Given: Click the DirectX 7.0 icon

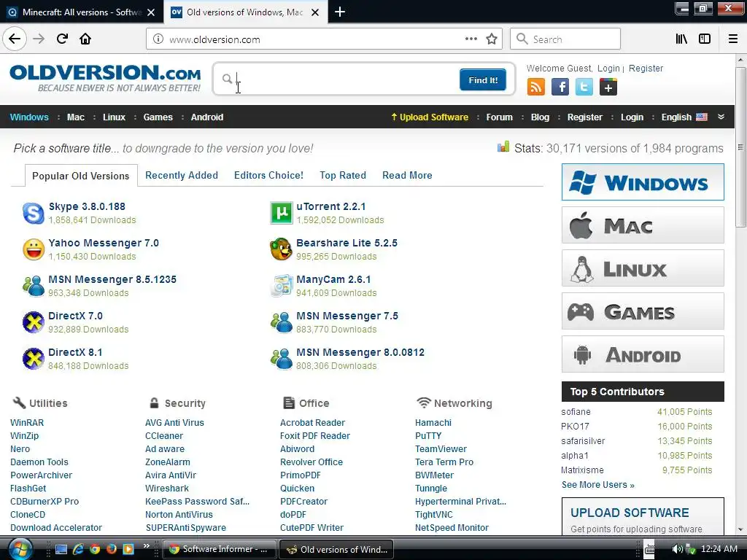Looking at the screenshot, I should point(34,322).
